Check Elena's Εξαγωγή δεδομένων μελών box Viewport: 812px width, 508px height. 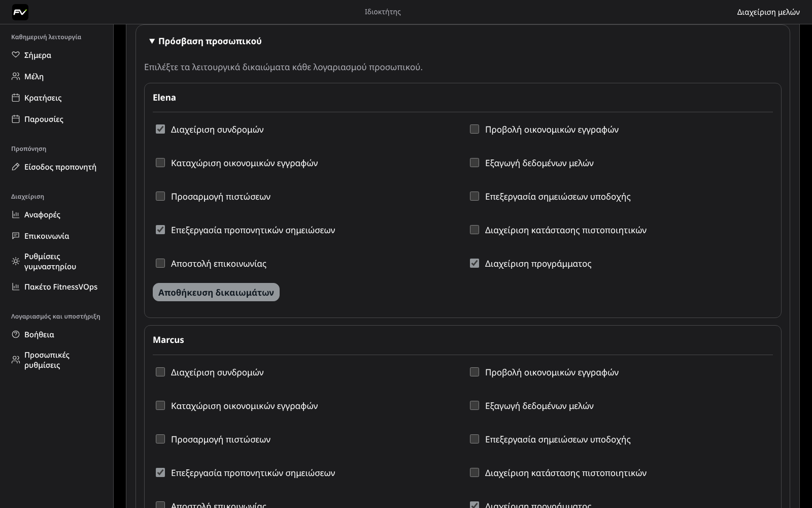(475, 163)
